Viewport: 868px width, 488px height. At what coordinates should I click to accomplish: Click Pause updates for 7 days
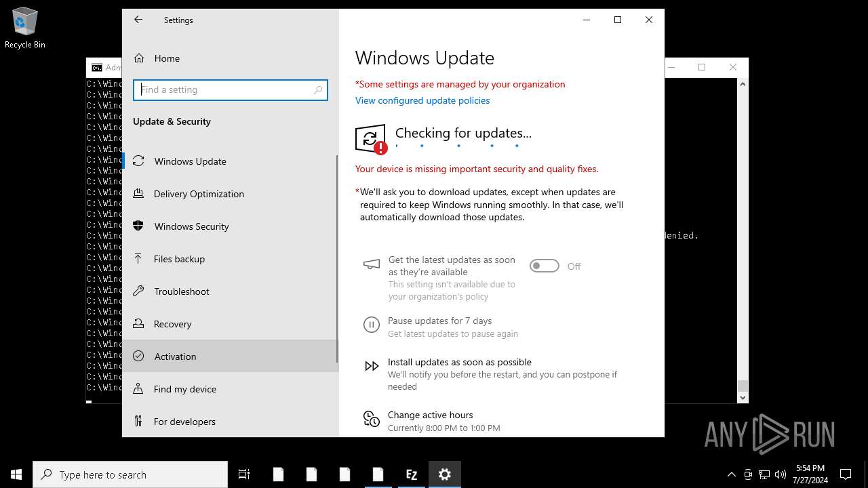[x=440, y=321]
